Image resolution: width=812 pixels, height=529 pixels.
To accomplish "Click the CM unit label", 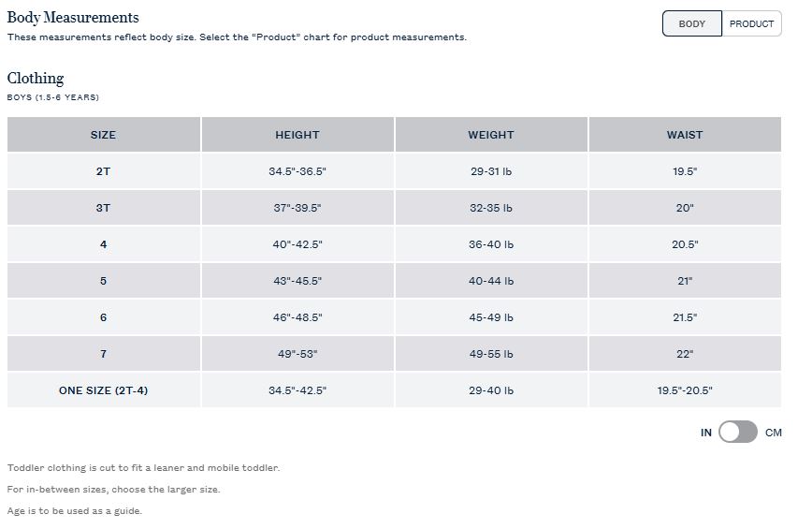I will [x=774, y=433].
